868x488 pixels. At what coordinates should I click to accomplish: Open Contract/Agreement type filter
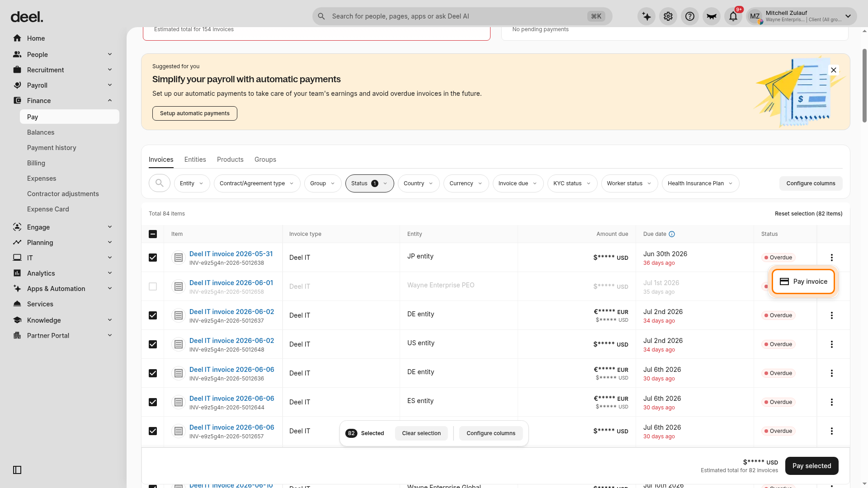point(257,183)
